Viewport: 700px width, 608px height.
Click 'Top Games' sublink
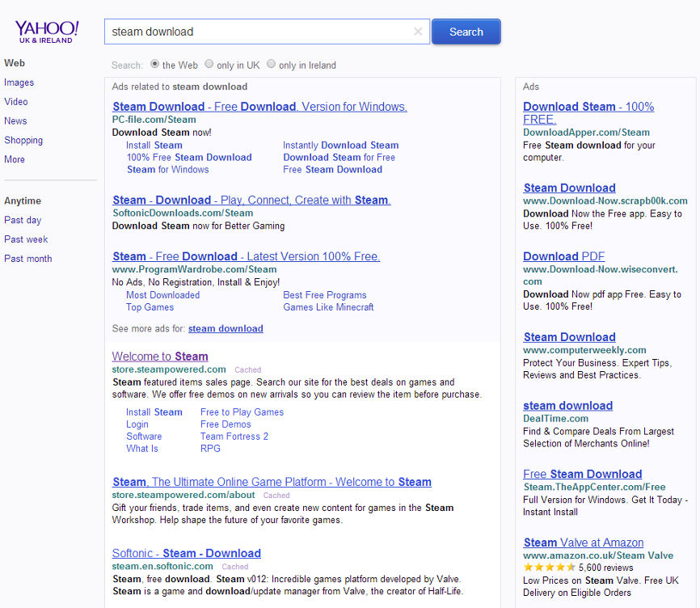150,307
